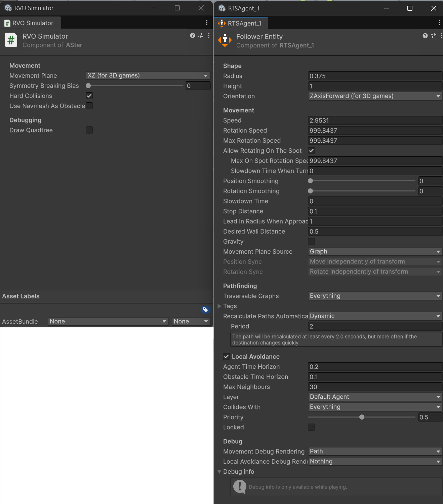Click Follower Entity preset settings icon
The width and height of the screenshot is (443, 504).
433,36
